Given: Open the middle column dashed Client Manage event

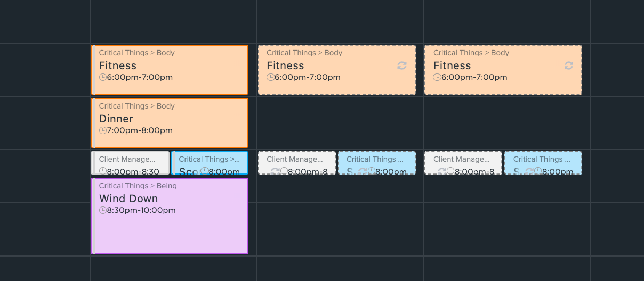Looking at the screenshot, I should tap(297, 163).
